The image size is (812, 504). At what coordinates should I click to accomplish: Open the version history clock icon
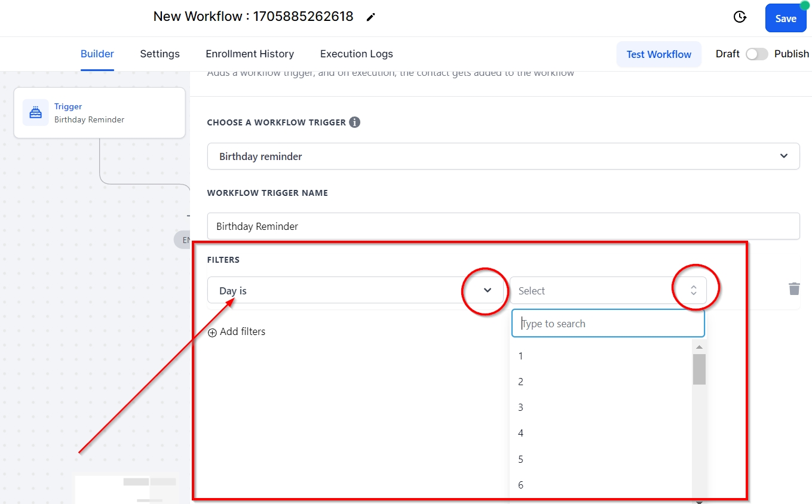tap(740, 17)
